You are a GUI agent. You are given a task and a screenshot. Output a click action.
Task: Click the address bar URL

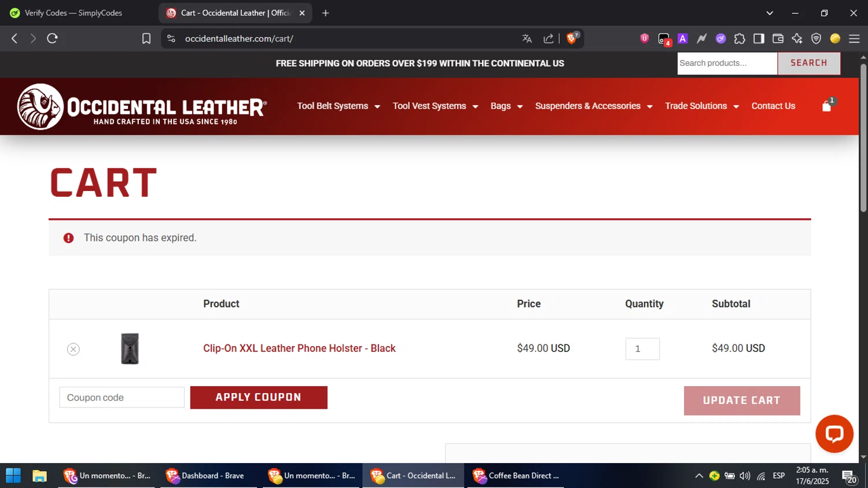[x=239, y=38]
